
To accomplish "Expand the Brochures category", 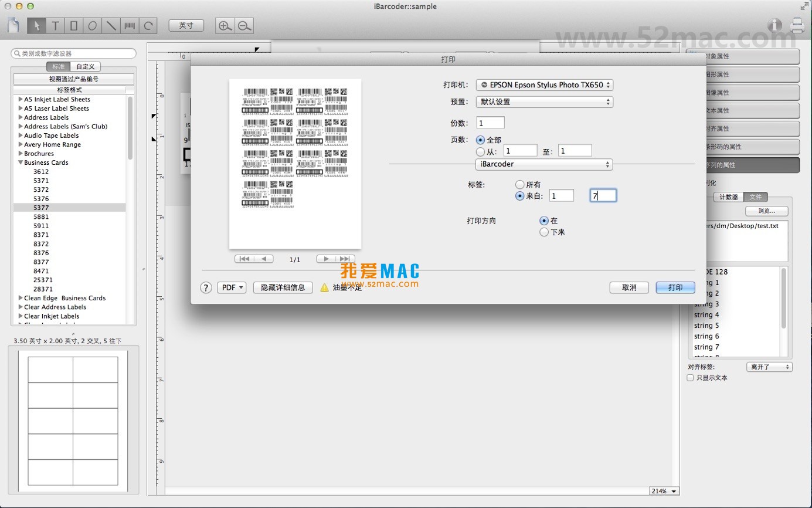I will 21,154.
